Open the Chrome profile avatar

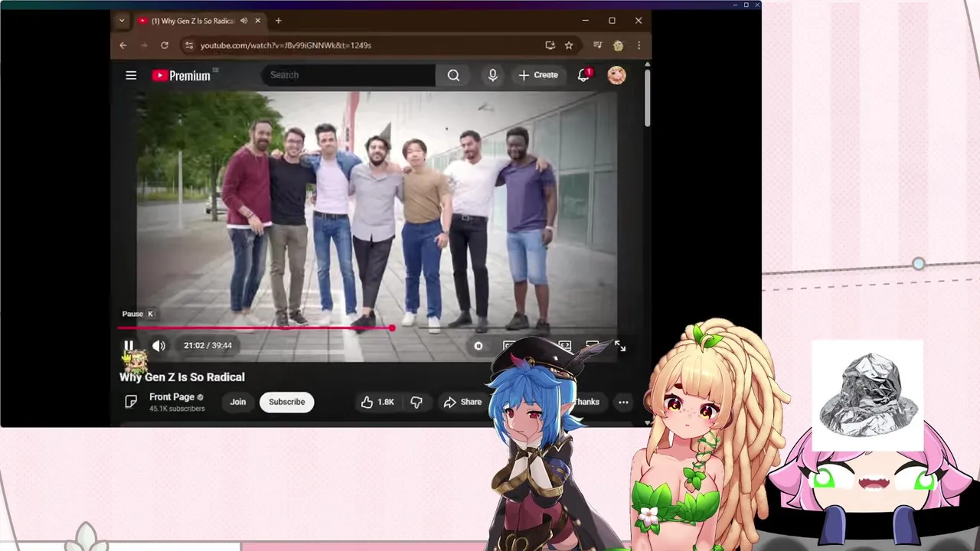618,45
